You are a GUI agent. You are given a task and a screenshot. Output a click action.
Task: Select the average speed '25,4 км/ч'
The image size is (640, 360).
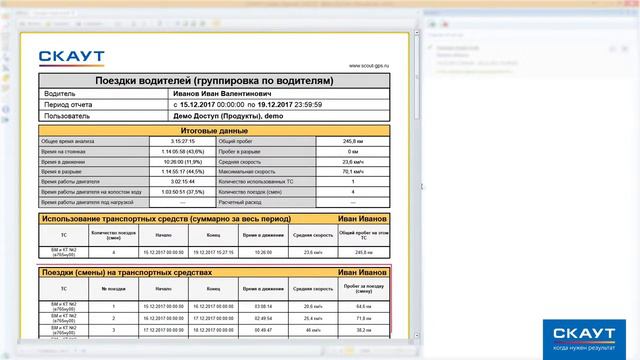pos(313,318)
